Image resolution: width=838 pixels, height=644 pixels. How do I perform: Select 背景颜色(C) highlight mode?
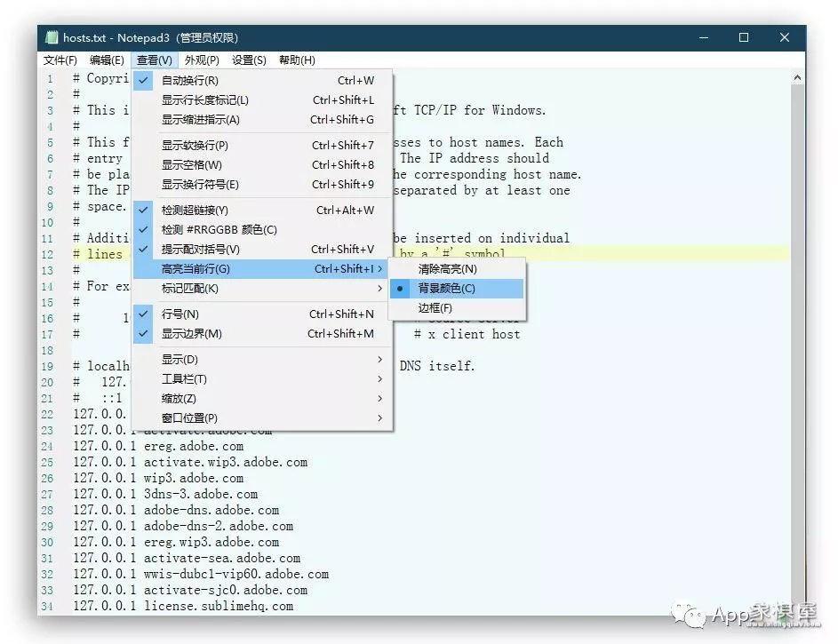point(457,289)
